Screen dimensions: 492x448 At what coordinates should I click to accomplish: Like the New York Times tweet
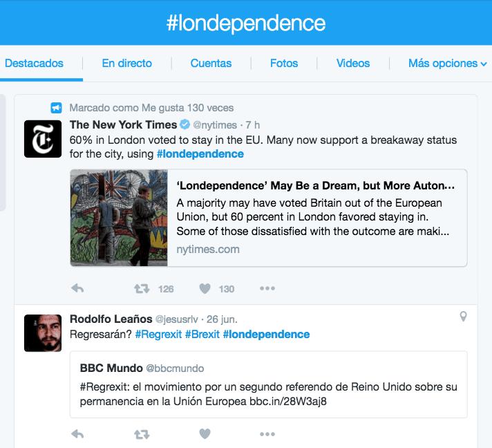tap(205, 288)
